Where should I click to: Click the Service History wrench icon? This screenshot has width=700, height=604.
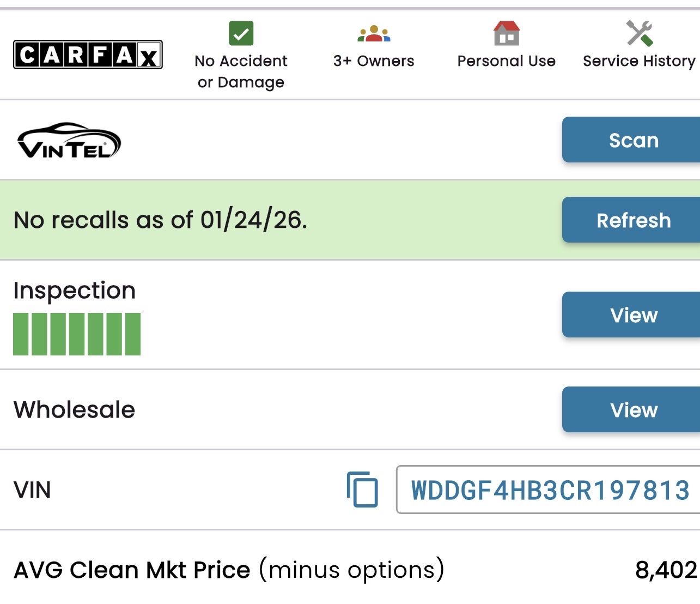pyautogui.click(x=639, y=33)
